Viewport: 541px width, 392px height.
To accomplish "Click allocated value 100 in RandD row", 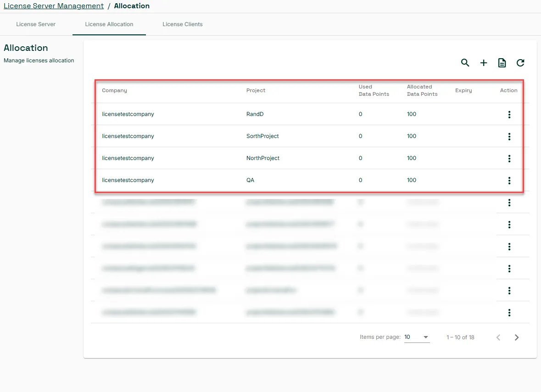I will 412,114.
